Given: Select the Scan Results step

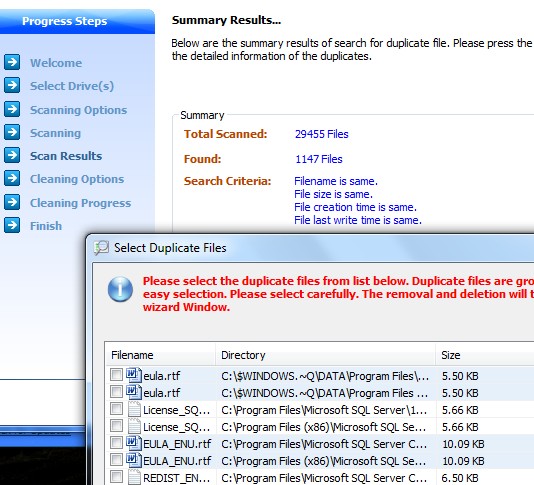Looking at the screenshot, I should click(x=66, y=156).
